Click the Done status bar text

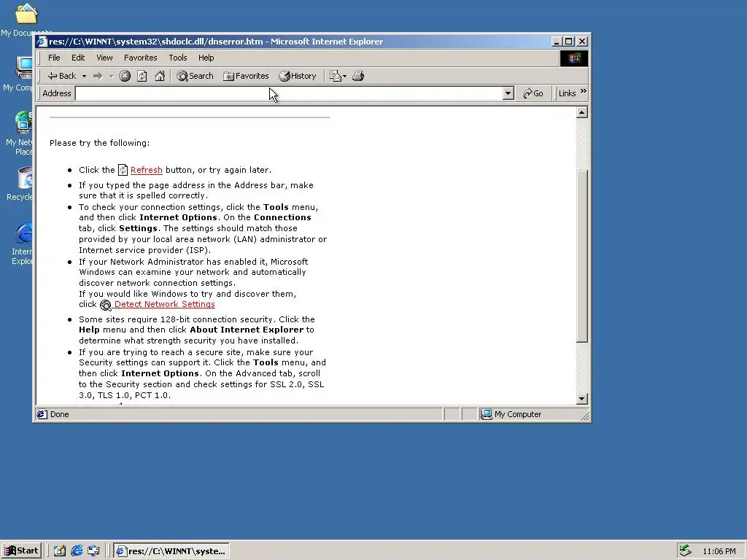tap(60, 414)
